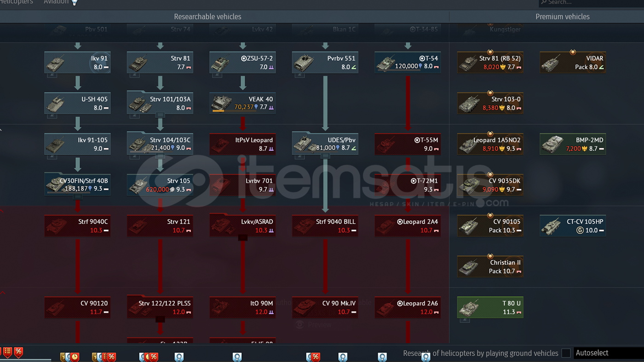
Task: Click the clock booster icon in bottom bar
Action: [x=75, y=357]
